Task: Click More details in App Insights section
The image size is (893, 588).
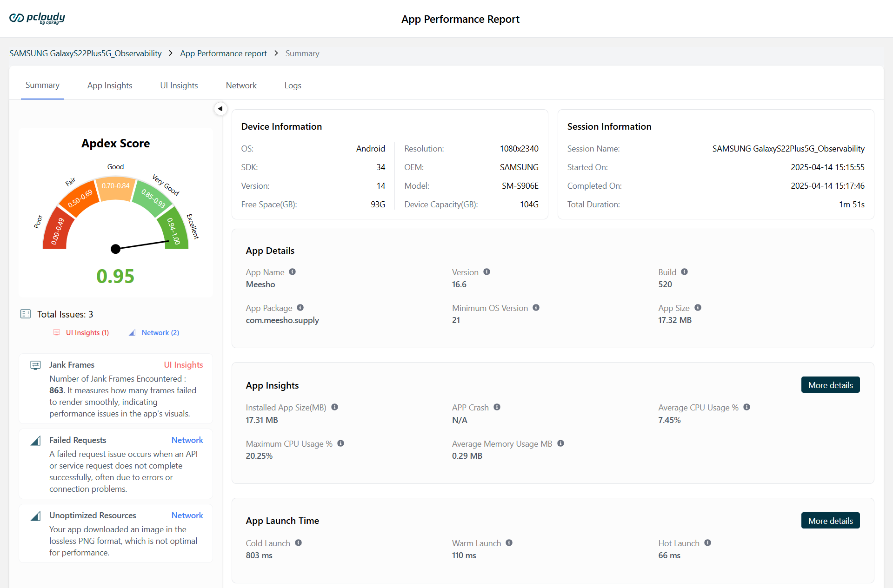Action: (830, 385)
